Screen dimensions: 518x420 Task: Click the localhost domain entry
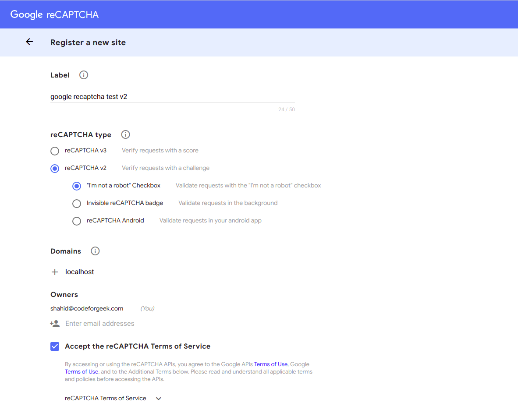click(80, 272)
